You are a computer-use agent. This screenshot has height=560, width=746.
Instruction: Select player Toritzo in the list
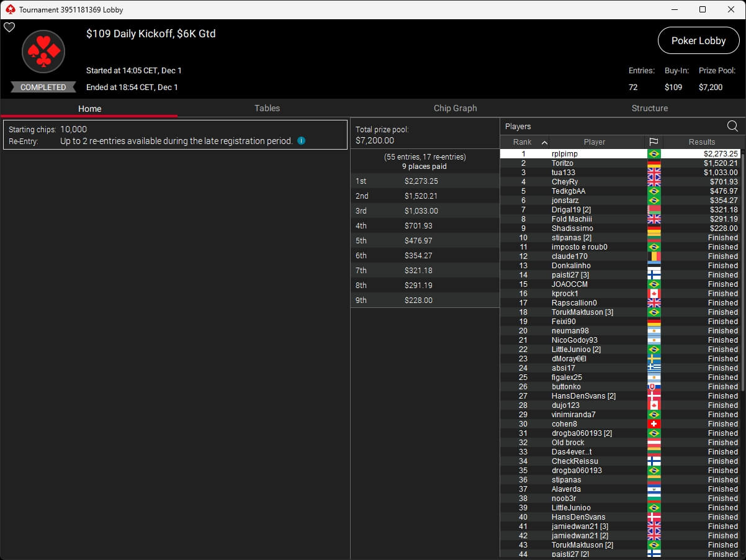click(x=562, y=163)
